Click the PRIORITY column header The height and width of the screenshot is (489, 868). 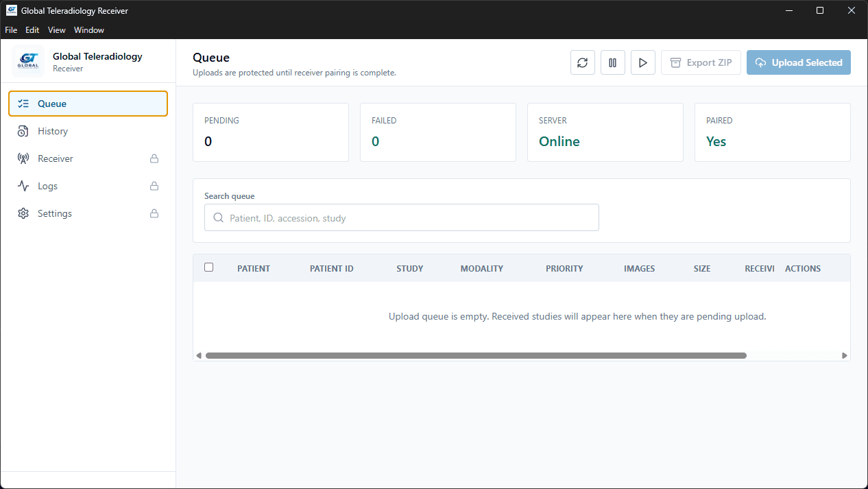pyautogui.click(x=564, y=269)
